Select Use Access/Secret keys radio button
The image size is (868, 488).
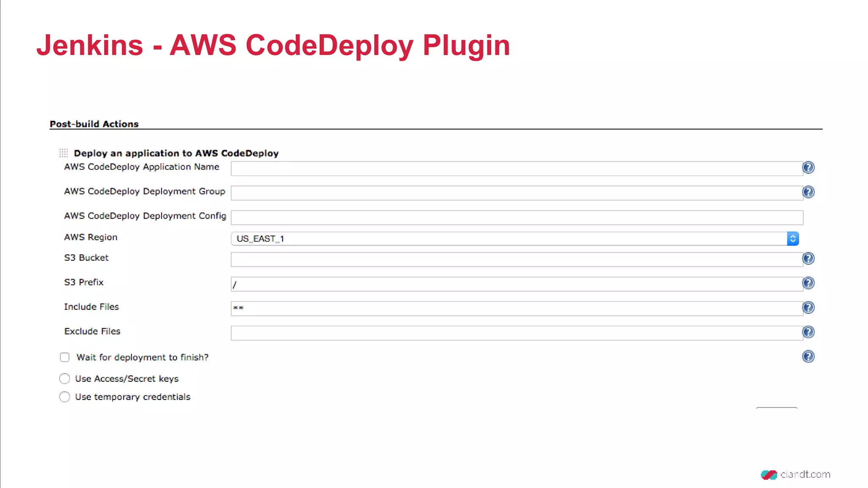(x=64, y=379)
